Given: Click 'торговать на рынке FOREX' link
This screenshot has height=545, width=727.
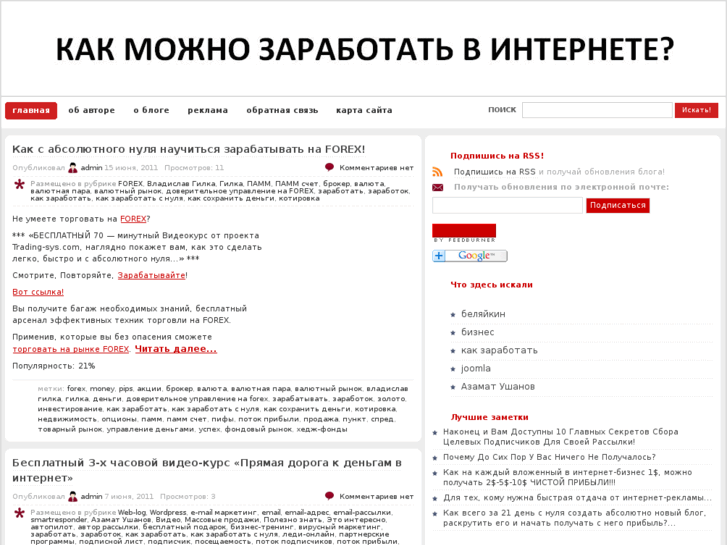Looking at the screenshot, I should tap(70, 349).
